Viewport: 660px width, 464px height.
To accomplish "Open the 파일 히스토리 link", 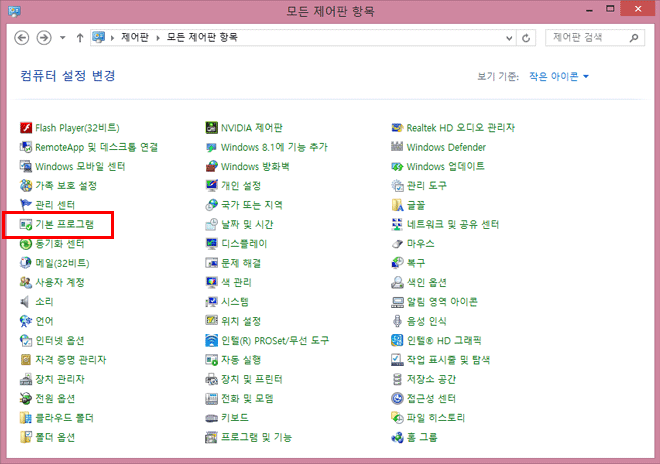I will point(436,418).
